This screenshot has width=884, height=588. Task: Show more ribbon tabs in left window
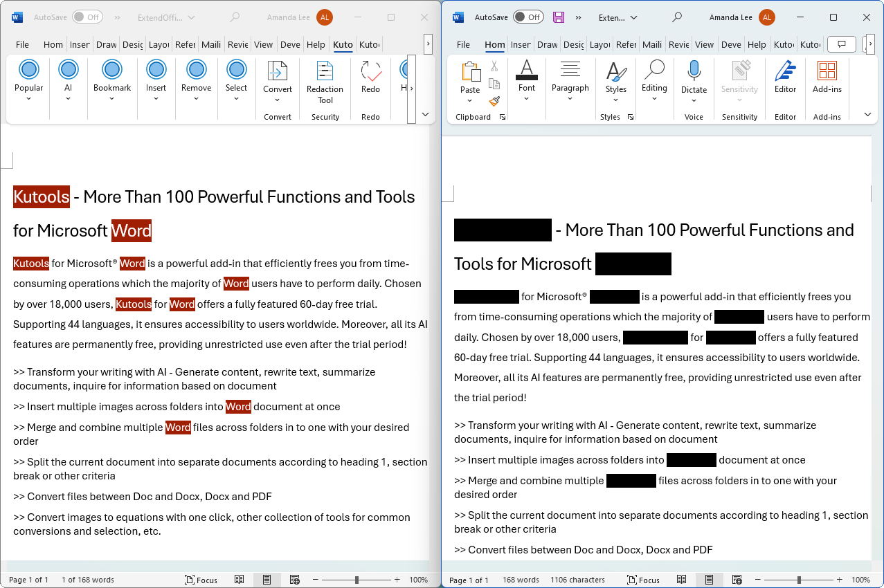click(429, 44)
